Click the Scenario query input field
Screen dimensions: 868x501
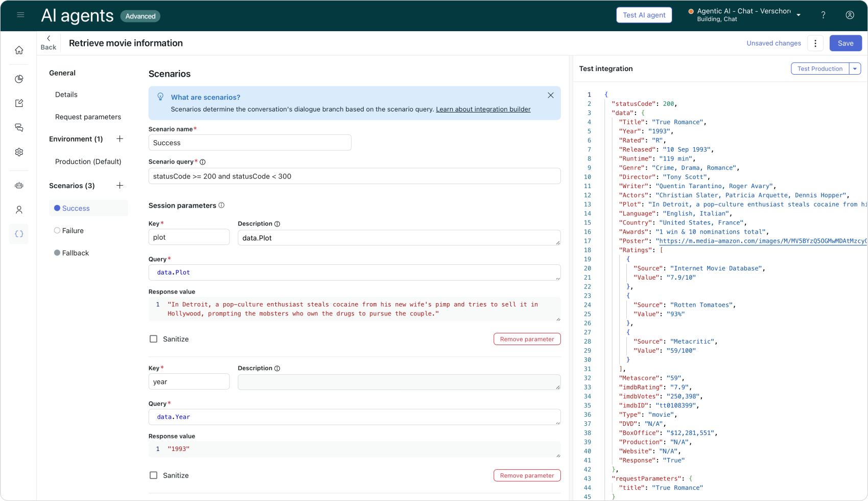pos(355,176)
